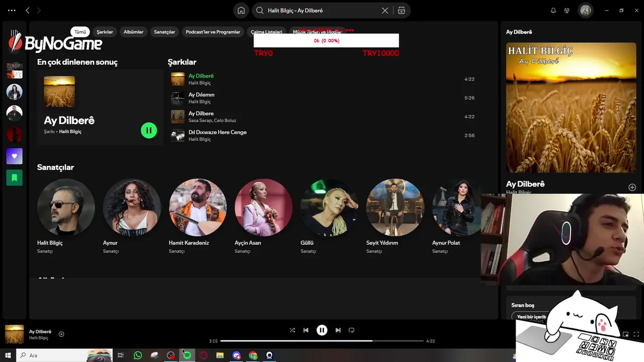Open the woman artist avatar in sidebar

click(14, 92)
